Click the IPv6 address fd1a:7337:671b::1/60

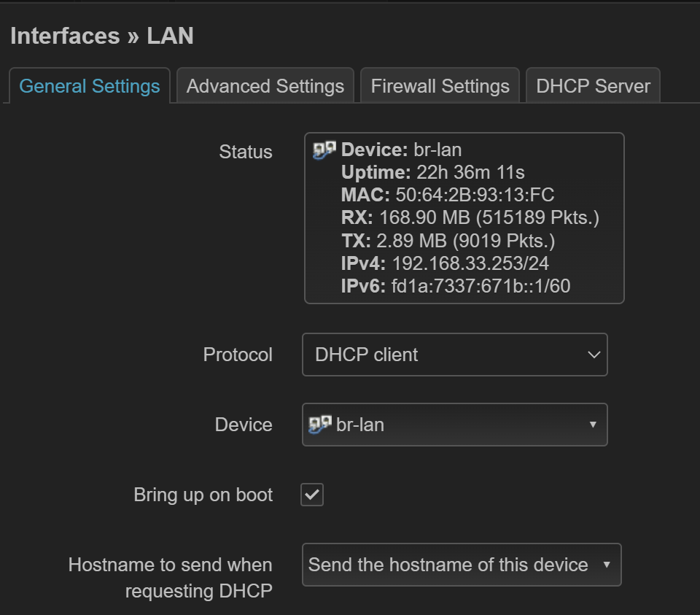[x=481, y=286]
